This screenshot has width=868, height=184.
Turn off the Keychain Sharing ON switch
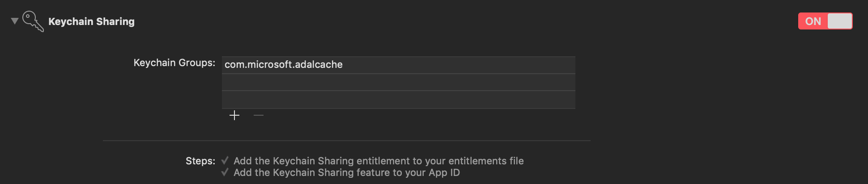coord(825,21)
